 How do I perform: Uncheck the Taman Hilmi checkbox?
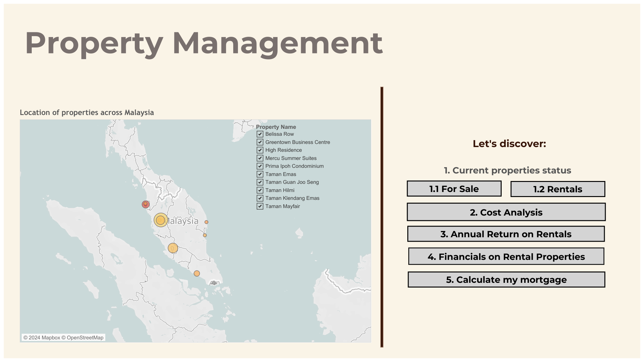coord(260,190)
